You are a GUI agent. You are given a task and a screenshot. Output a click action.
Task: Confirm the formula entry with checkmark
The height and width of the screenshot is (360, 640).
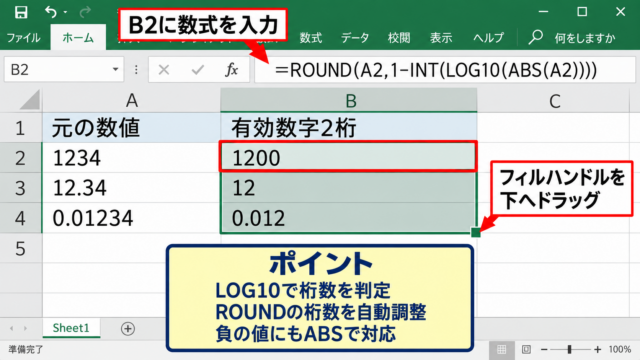(198, 70)
